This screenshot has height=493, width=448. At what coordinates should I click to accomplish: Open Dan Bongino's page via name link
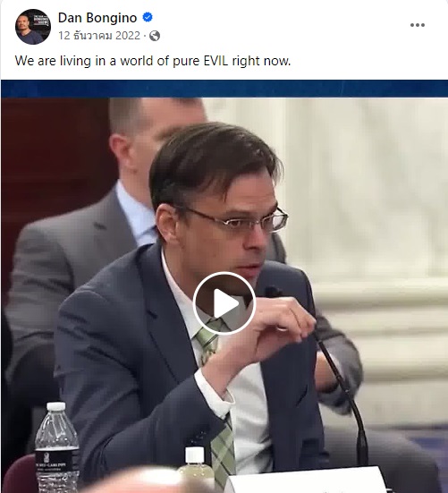pos(97,18)
